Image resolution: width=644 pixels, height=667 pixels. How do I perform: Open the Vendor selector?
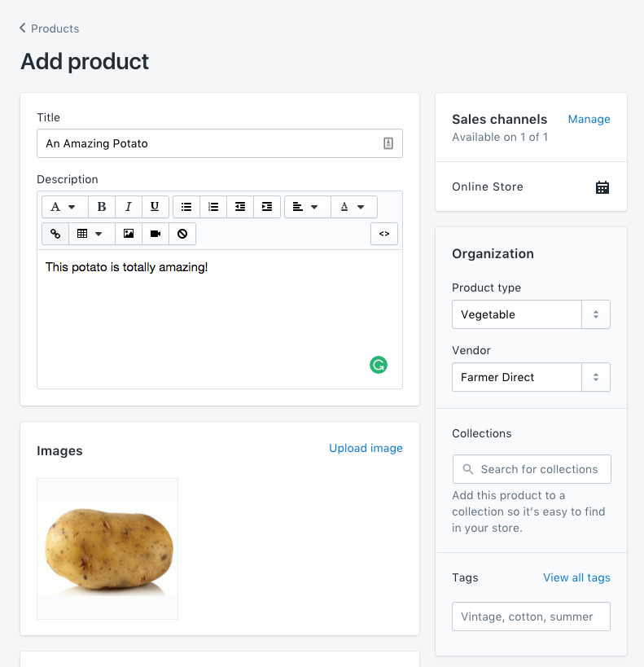pos(531,377)
